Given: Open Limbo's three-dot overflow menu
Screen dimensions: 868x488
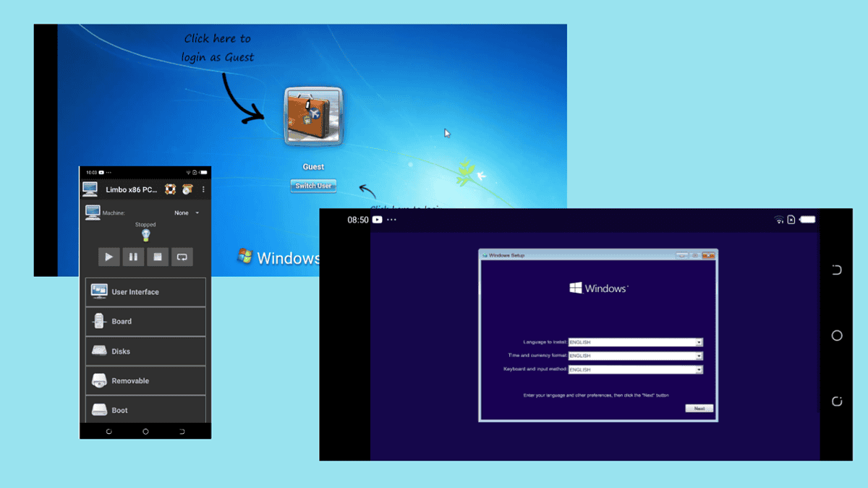Looking at the screenshot, I should [205, 189].
